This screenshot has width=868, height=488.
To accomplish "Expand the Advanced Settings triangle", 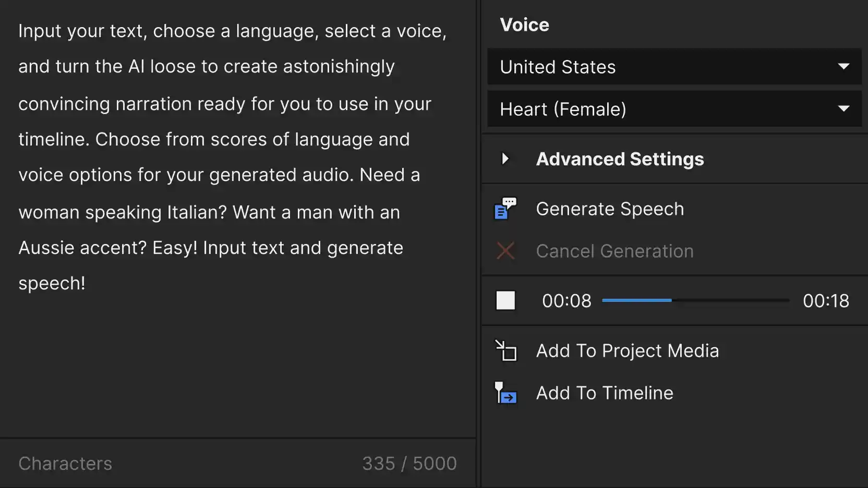I will [505, 158].
